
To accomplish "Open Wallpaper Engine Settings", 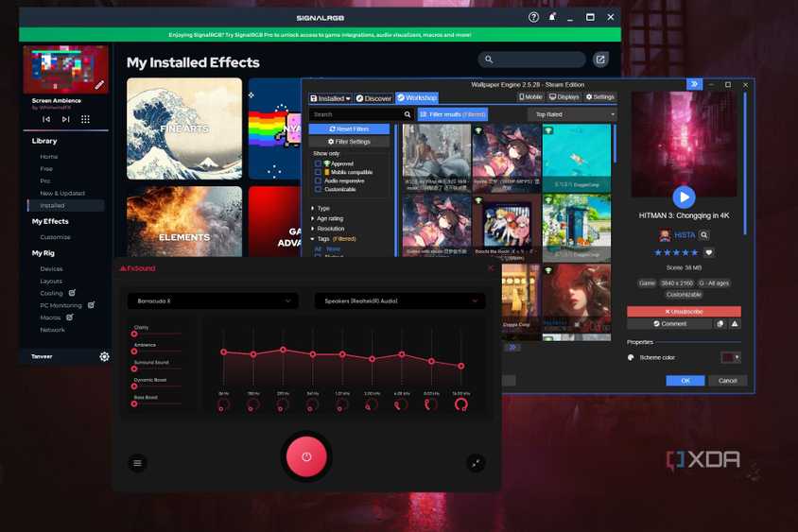I will tap(600, 96).
